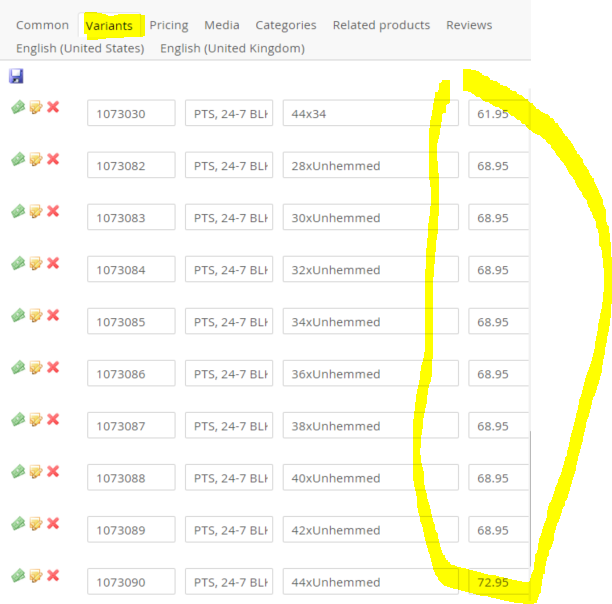Edit variant 1073083 using the note icon
612x604 pixels.
(x=36, y=211)
